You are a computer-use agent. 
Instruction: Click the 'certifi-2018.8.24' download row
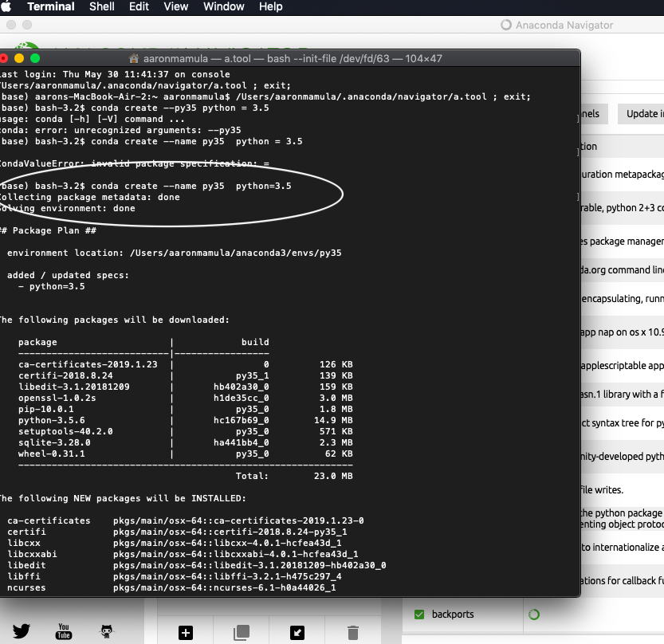pos(186,375)
